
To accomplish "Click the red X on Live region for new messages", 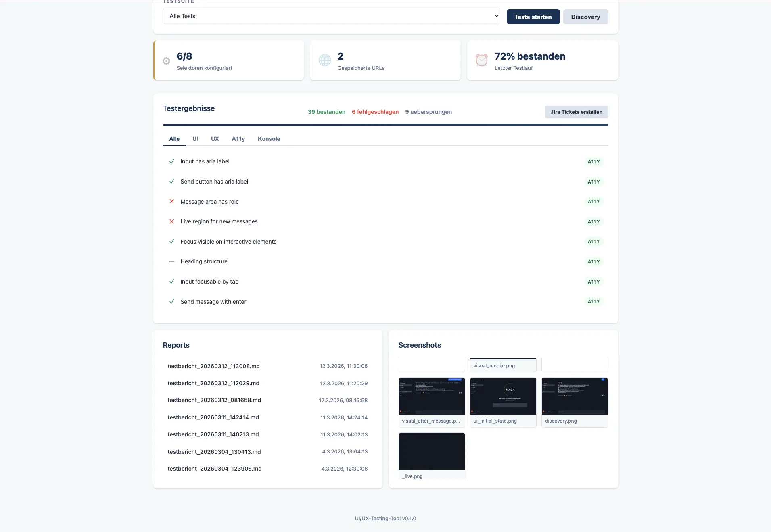I will click(172, 221).
